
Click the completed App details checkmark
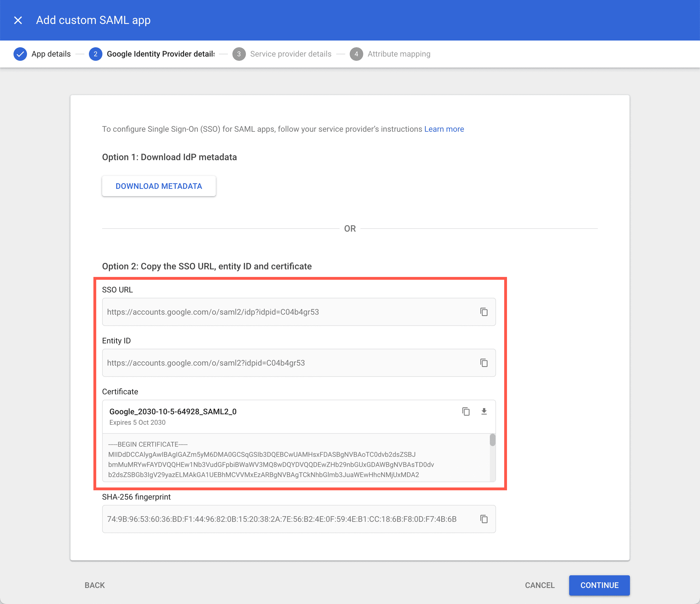click(20, 54)
